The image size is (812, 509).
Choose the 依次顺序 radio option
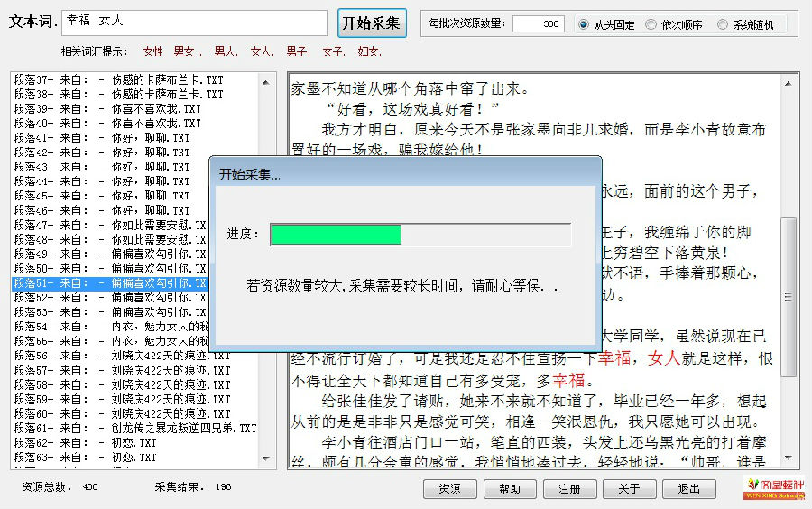(x=651, y=24)
